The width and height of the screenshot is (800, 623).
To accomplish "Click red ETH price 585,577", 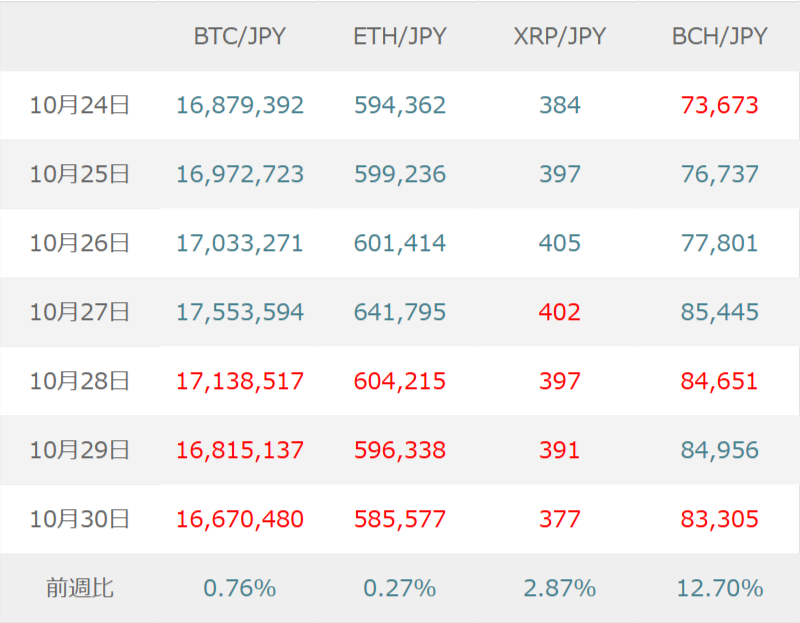I will pos(400,519).
